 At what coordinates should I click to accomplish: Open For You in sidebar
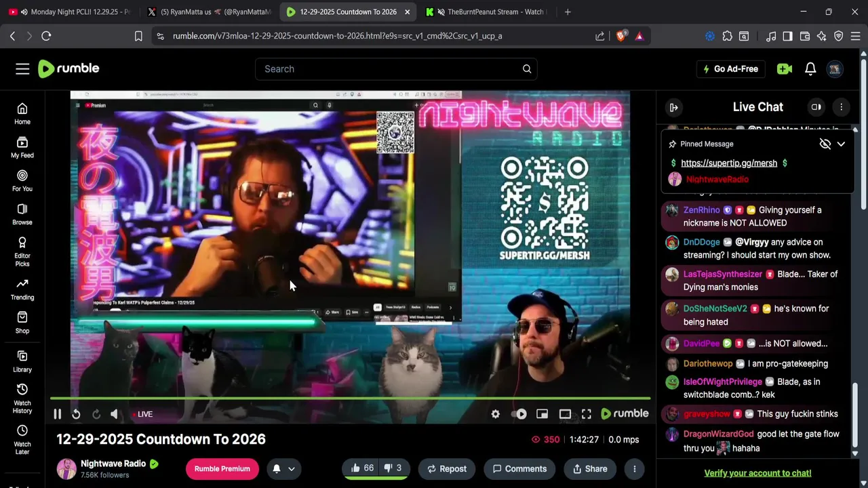pos(22,181)
